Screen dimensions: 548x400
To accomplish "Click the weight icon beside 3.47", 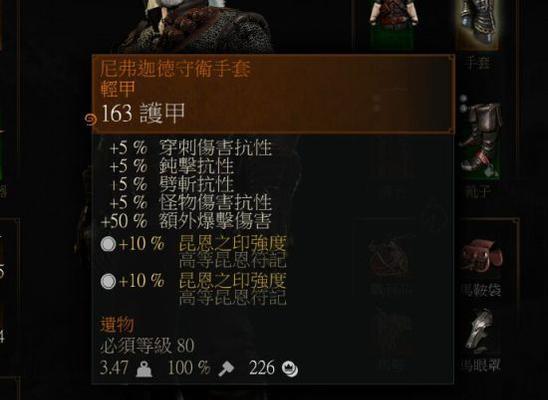I will tap(144, 369).
